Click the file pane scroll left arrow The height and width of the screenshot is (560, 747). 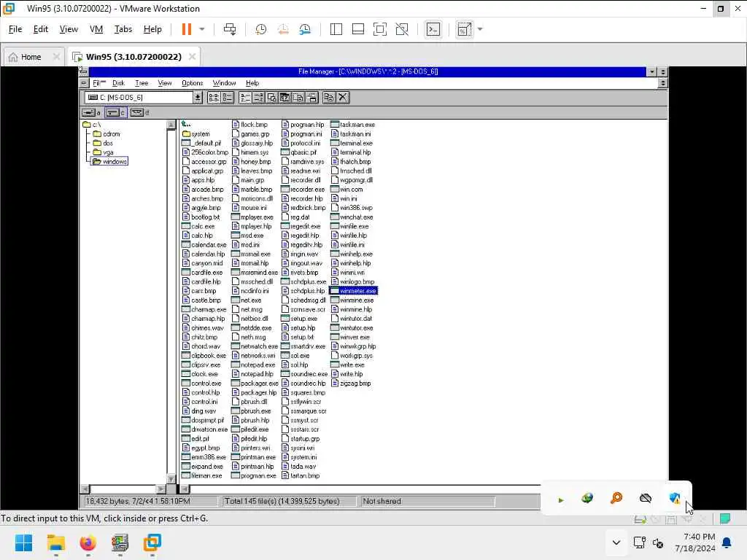point(185,489)
